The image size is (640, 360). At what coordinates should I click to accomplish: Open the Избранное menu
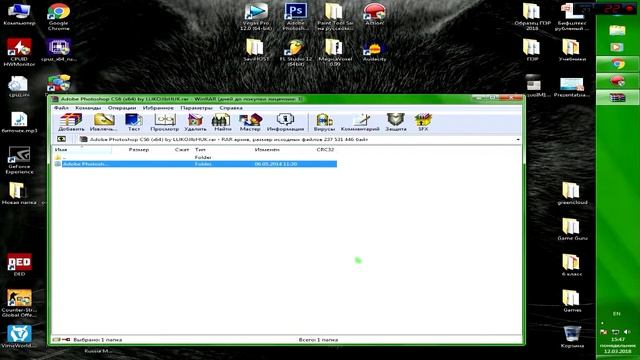tap(158, 108)
